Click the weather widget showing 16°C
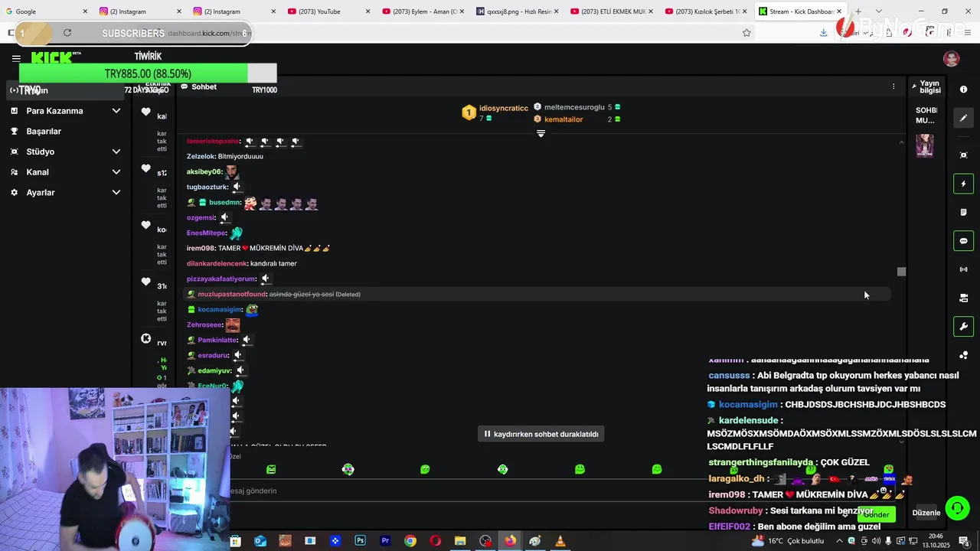The width and height of the screenshot is (980, 551). coord(788,541)
